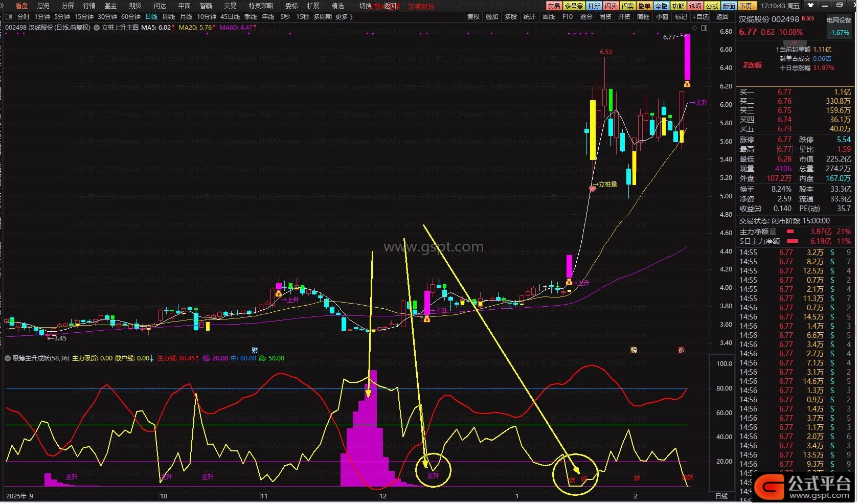Click the diamond icon above the chart

[x=694, y=28]
